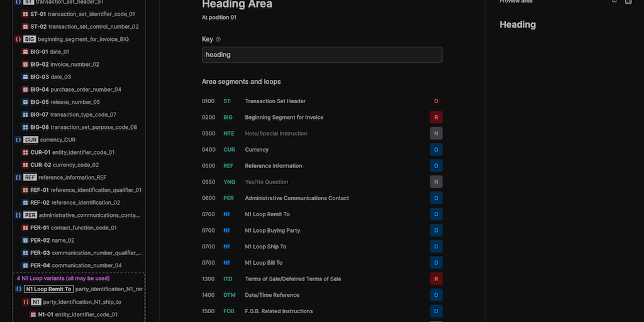Click the CUR segment bracket icon in tree
The image size is (644, 322).
tap(18, 140)
